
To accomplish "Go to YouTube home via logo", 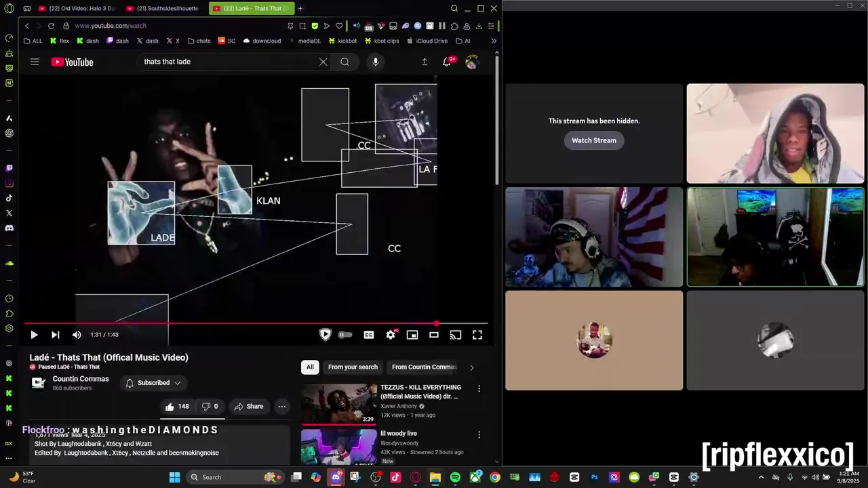I will (72, 62).
